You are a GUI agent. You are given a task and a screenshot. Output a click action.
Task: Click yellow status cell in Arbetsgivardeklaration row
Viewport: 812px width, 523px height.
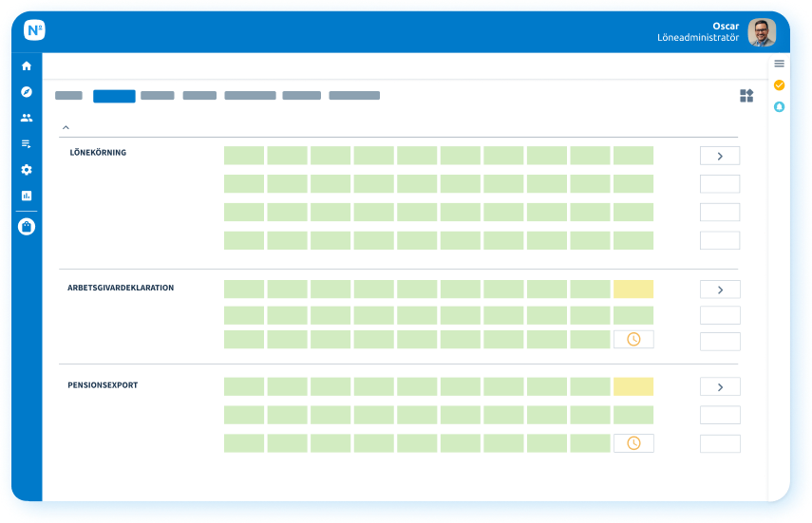pyautogui.click(x=633, y=289)
